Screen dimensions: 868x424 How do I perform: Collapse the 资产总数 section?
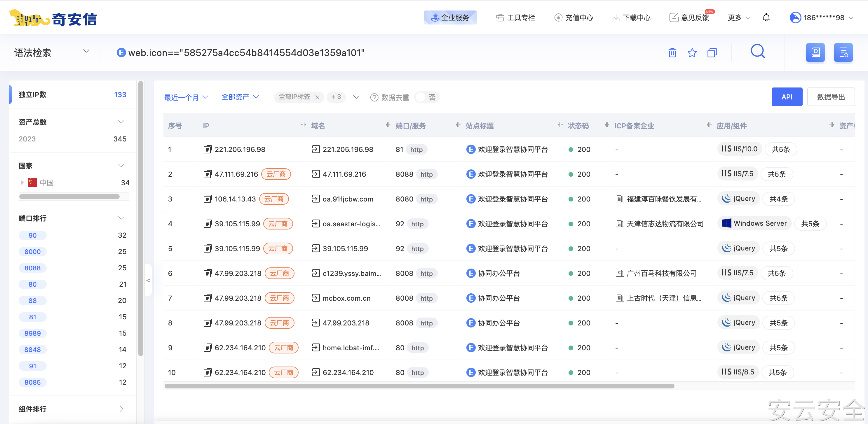click(x=121, y=122)
